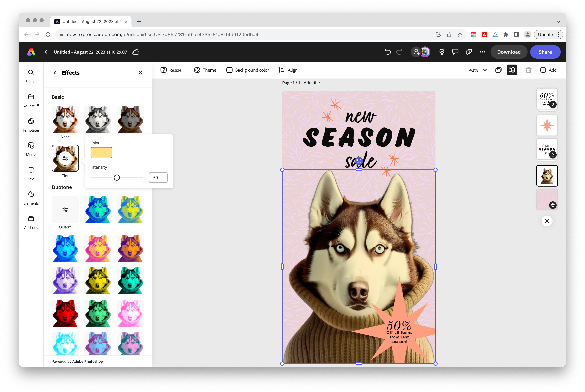Screen dimensions: 585x392
Task: Toggle the Tint effect thumbnail
Action: [x=65, y=158]
